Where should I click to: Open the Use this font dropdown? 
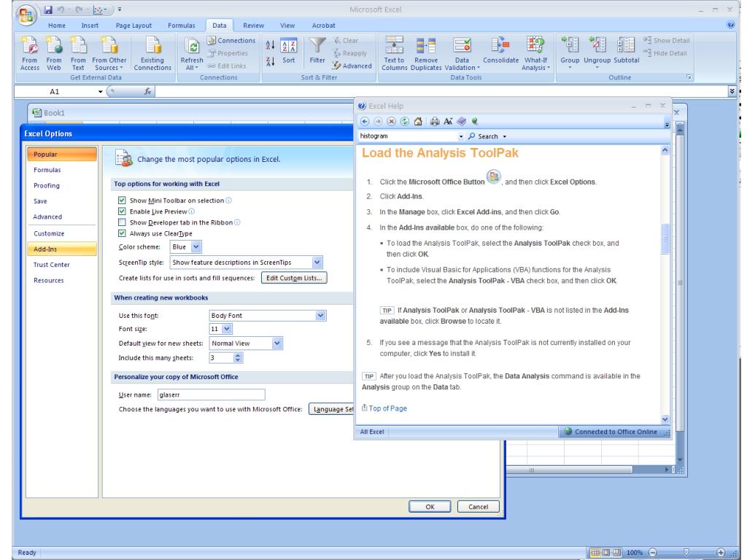[321, 315]
